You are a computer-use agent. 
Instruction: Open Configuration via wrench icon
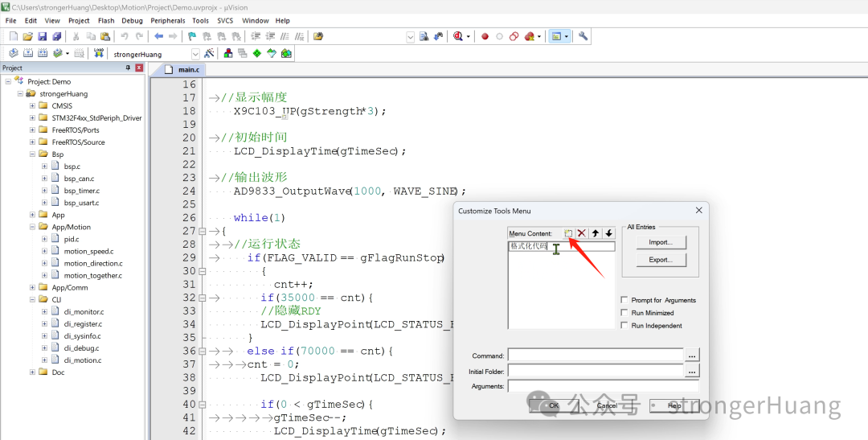point(583,36)
